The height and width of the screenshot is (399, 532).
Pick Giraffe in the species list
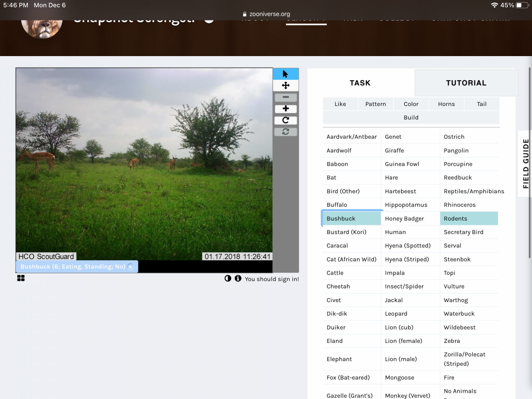click(410, 150)
